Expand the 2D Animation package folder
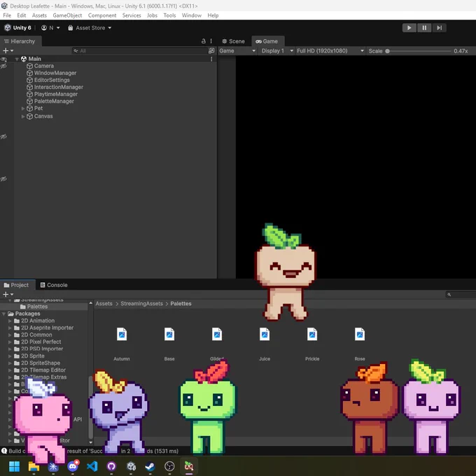Screen dimensions: 476x476 coord(10,321)
